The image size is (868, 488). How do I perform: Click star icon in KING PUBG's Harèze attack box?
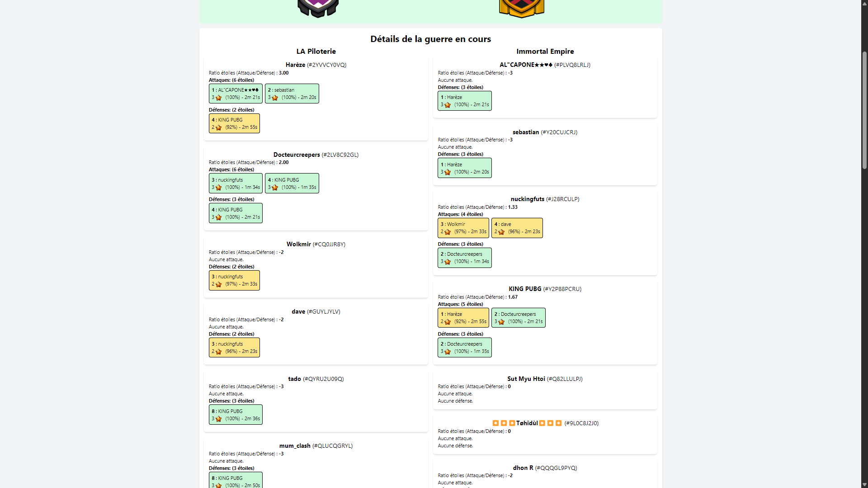coord(448,322)
